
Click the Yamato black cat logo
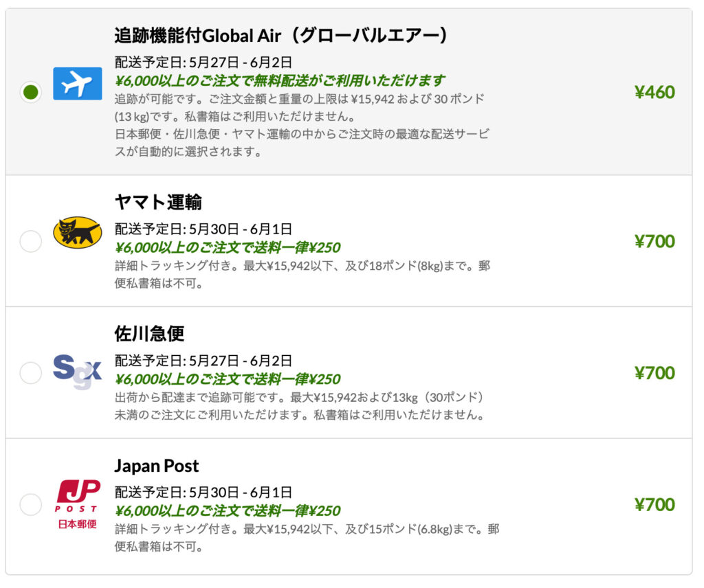(x=77, y=233)
